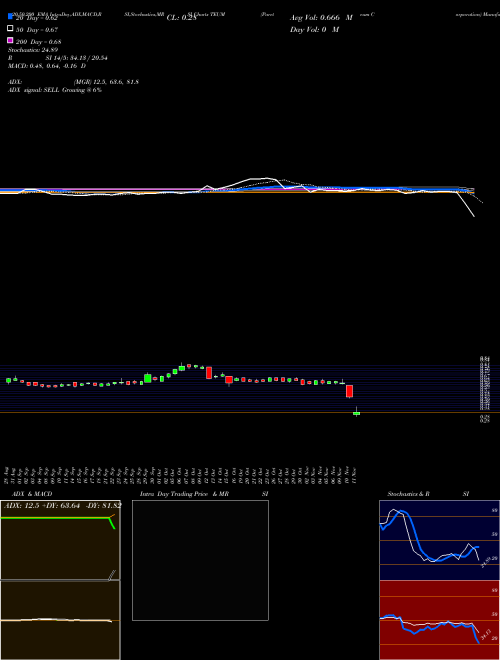
Task: Click the 'Stochastics: 24.89' readout
Action: pyautogui.click(x=33, y=50)
